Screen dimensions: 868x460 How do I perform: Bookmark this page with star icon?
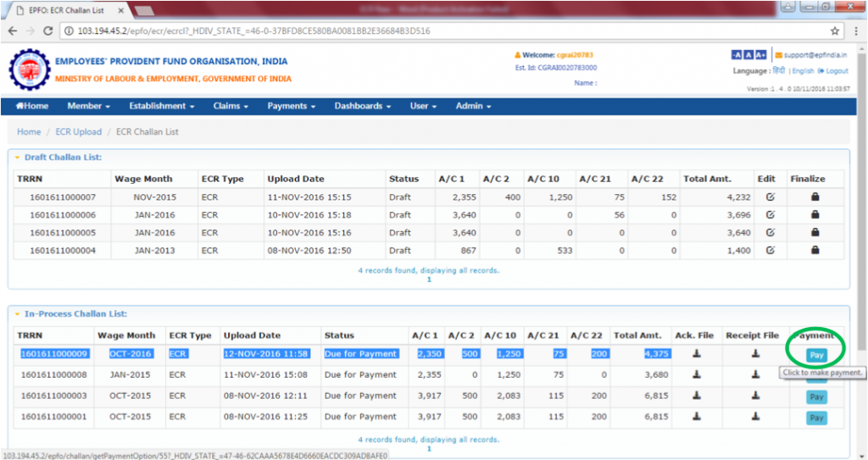pyautogui.click(x=835, y=30)
